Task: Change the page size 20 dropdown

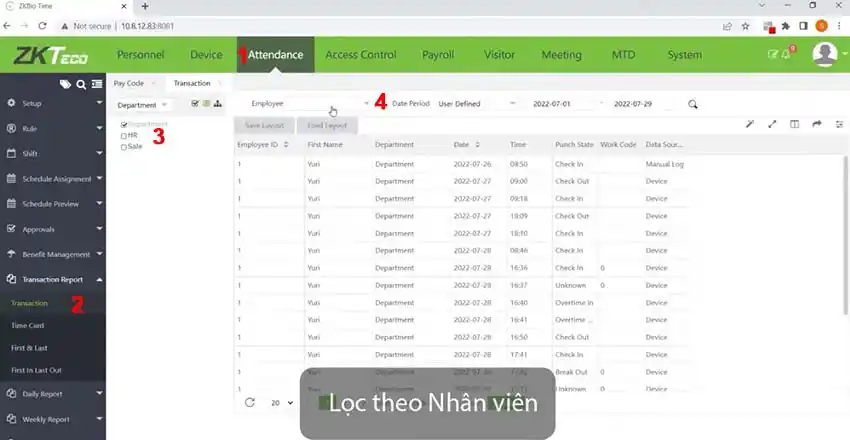Action: 282,403
